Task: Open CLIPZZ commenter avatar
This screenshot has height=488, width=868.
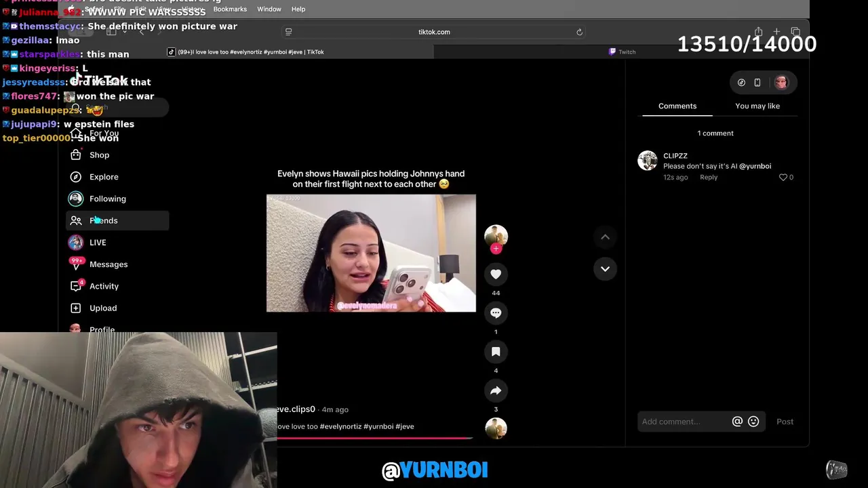Action: click(648, 161)
